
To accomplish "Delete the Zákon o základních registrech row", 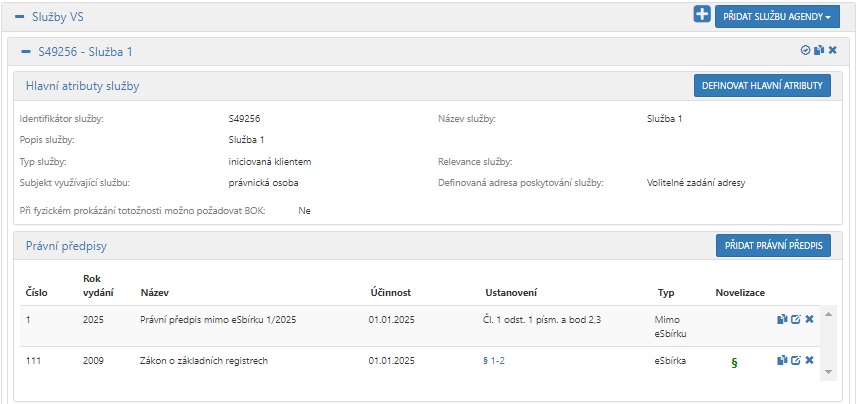I will [x=810, y=360].
